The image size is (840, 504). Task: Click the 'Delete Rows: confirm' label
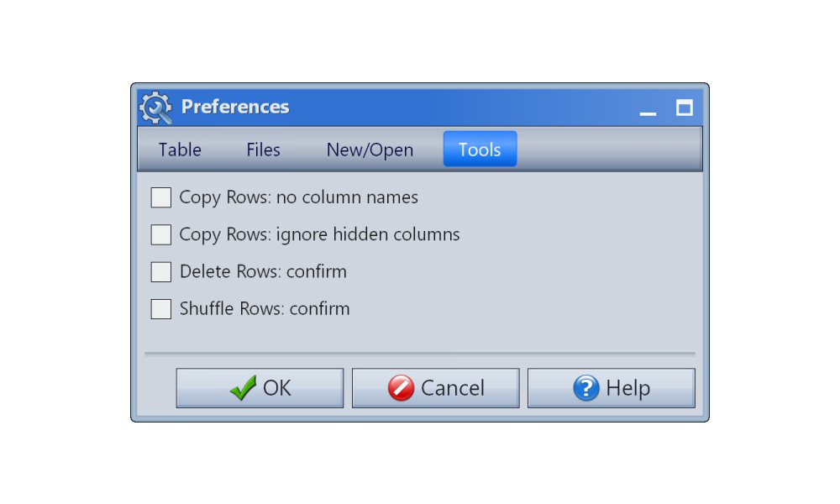point(263,271)
